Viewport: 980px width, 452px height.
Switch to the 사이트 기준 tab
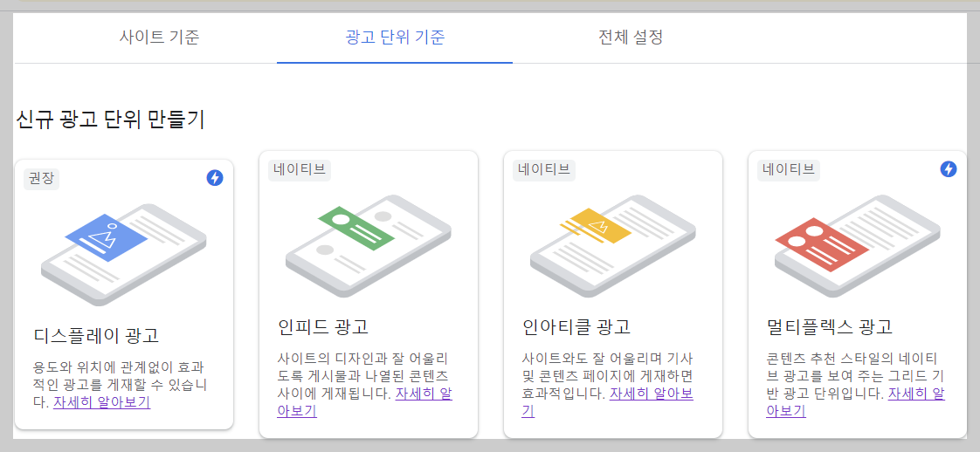coord(159,38)
